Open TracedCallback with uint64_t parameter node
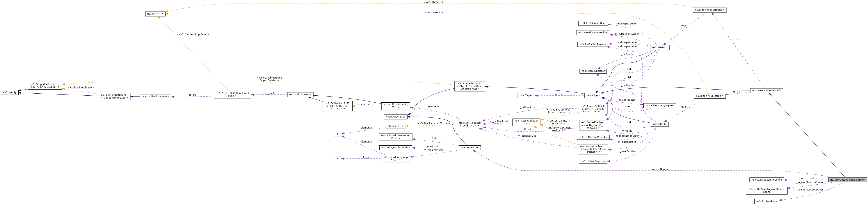868x205 pixels. coord(593,109)
